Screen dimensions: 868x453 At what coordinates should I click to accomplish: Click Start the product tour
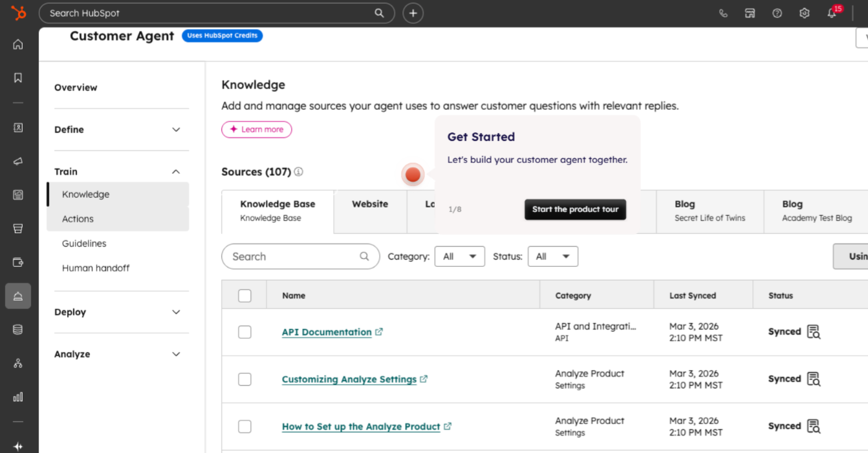point(575,209)
